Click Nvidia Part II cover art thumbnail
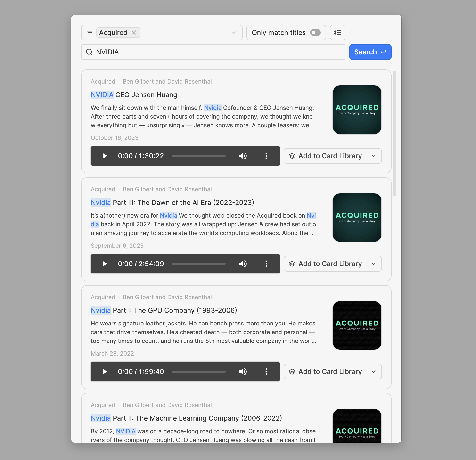The height and width of the screenshot is (460, 476). pyautogui.click(x=357, y=426)
